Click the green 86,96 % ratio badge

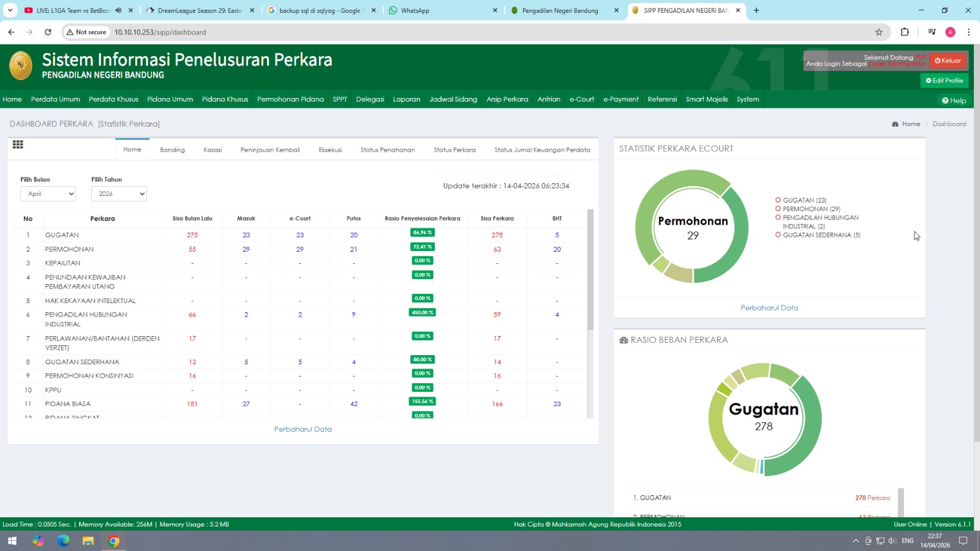coord(423,233)
